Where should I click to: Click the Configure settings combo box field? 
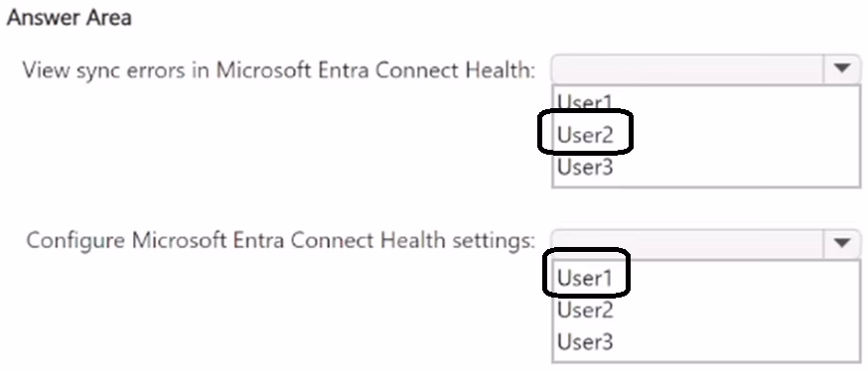click(x=706, y=243)
